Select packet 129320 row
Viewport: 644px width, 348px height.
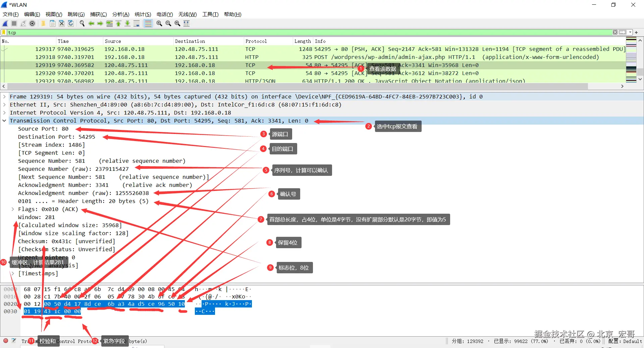tap(313, 73)
